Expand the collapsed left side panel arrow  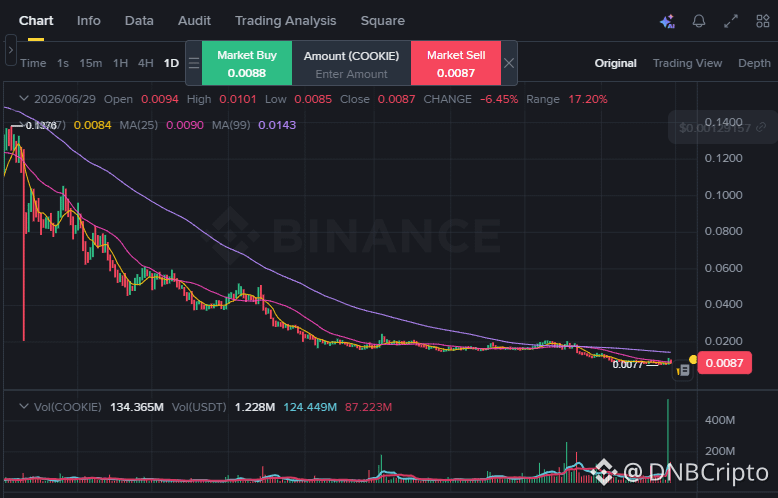click(10, 50)
